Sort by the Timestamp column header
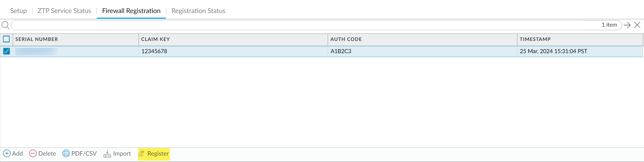 click(x=535, y=39)
